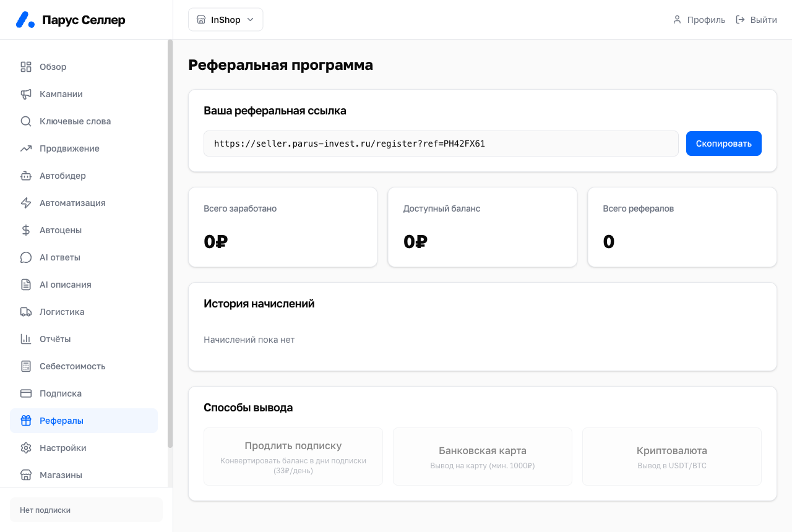Open Профиль link in header

[699, 20]
